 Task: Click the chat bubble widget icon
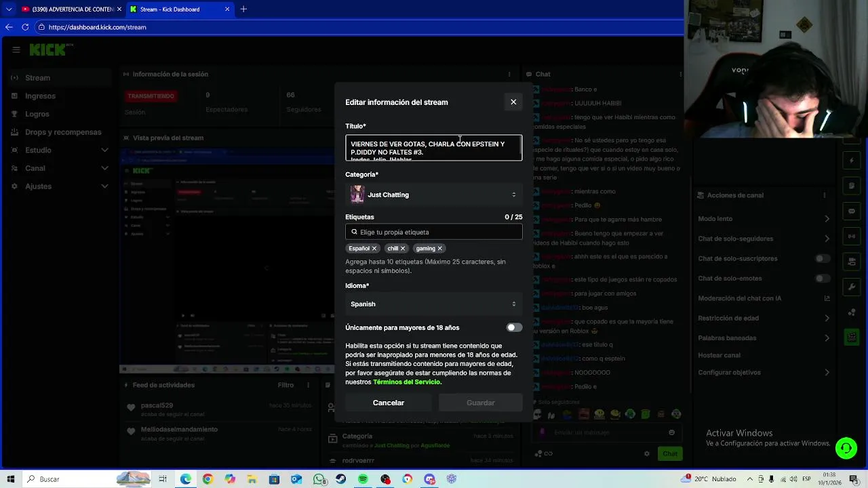[852, 211]
